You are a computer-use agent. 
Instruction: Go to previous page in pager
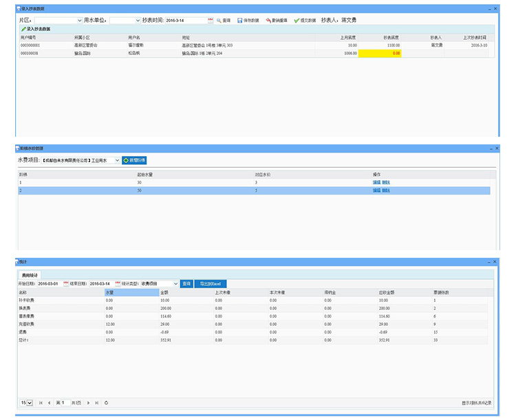tap(50, 403)
